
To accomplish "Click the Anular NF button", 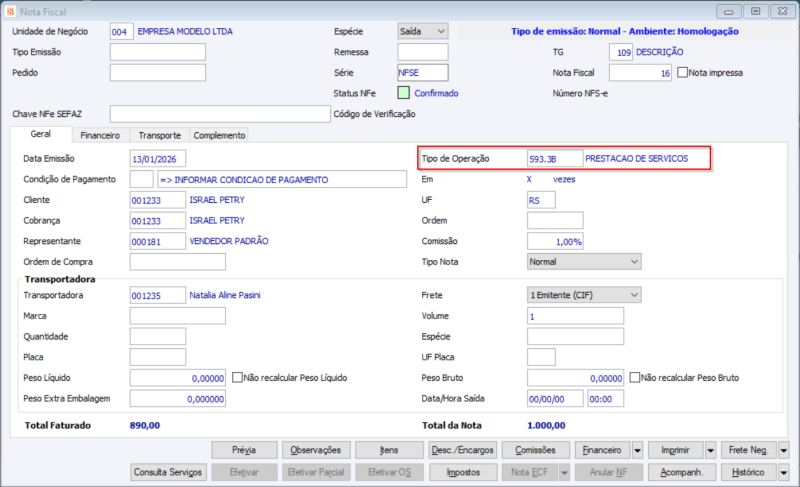I will coord(609,472).
